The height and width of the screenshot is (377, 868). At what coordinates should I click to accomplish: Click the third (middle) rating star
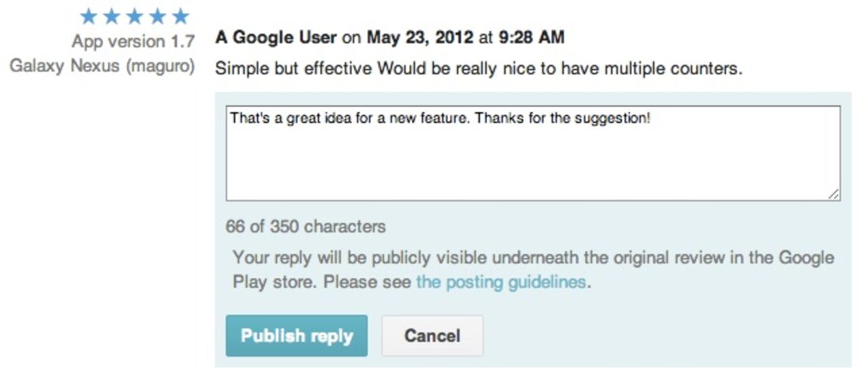click(134, 16)
